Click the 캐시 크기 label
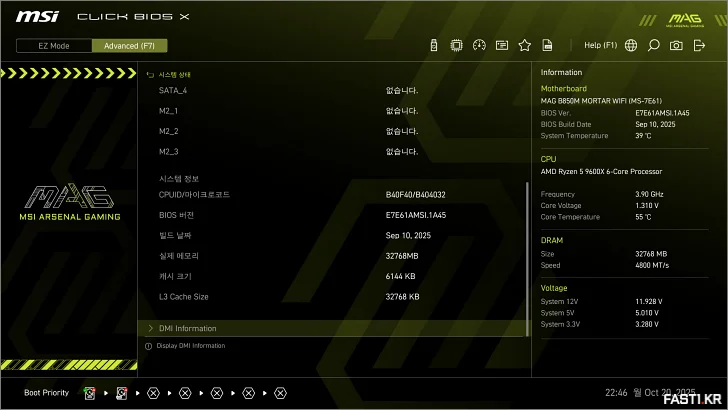Viewport: 728px width, 410px height. click(175, 276)
